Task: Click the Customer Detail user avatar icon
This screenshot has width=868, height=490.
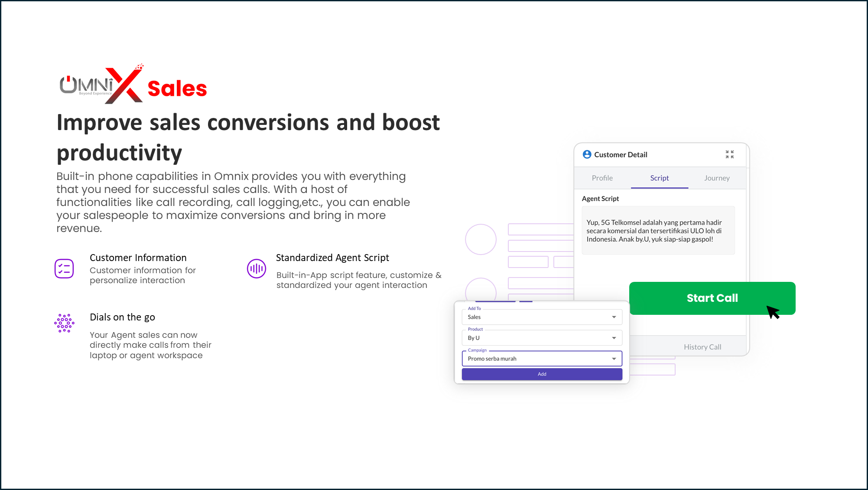Action: pos(587,154)
